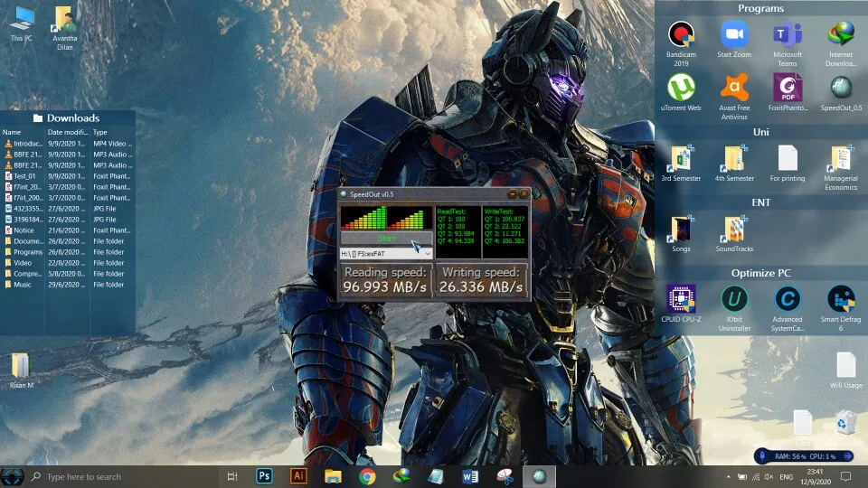This screenshot has height=488, width=868.
Task: Click the Start button in SpeedOut
Action: pyautogui.click(x=386, y=239)
